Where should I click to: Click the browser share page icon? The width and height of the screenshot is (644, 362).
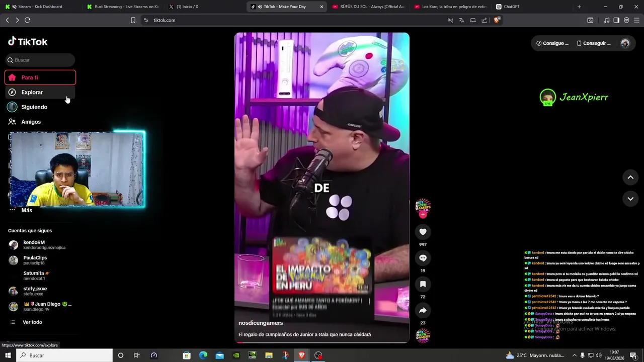[x=484, y=20]
